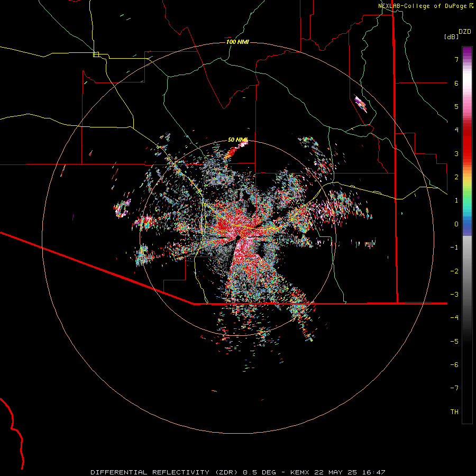Click the isolated purple echo in the northeast

[361, 104]
